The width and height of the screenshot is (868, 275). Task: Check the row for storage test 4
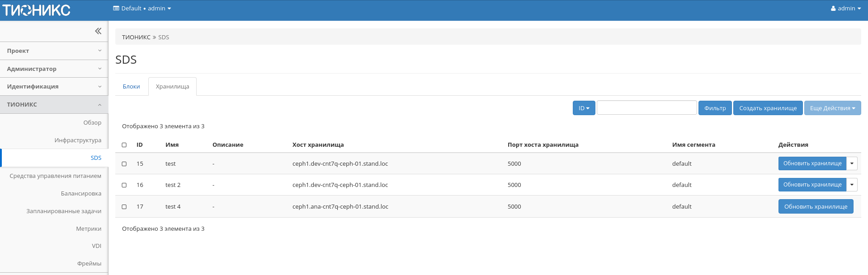(x=124, y=207)
